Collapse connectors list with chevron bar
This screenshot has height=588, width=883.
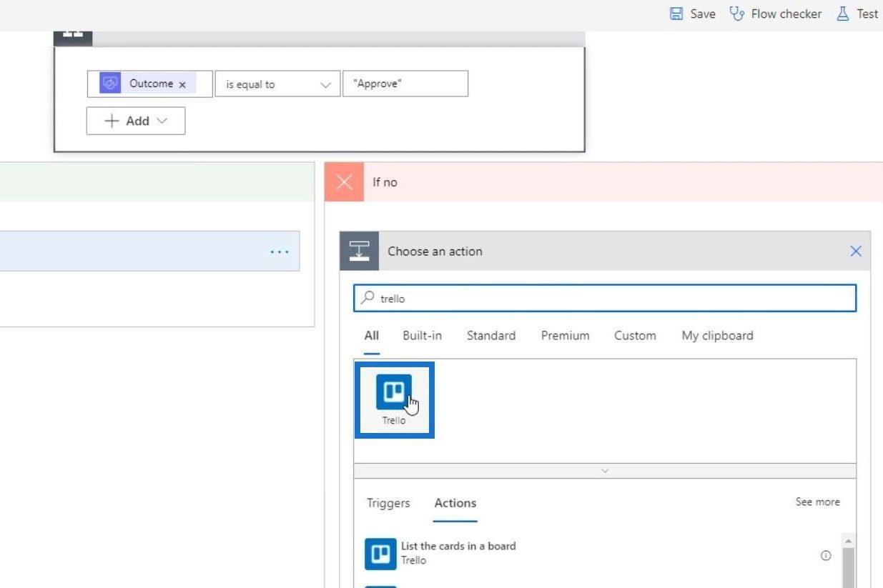click(605, 471)
